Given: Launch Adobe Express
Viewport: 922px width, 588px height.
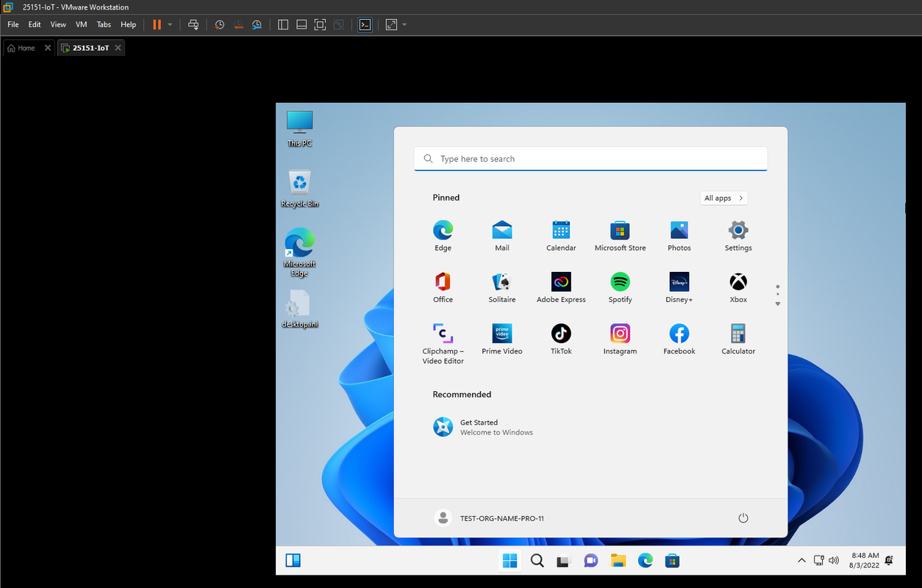Looking at the screenshot, I should point(561,287).
